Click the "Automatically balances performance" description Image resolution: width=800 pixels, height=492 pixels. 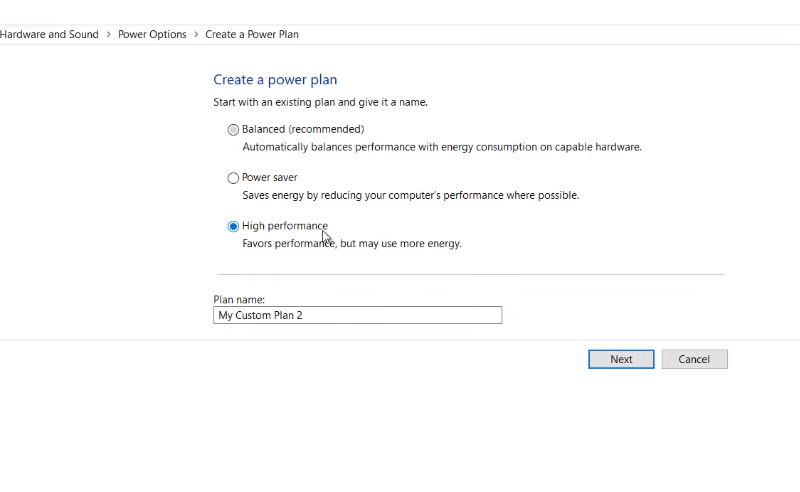(x=441, y=147)
